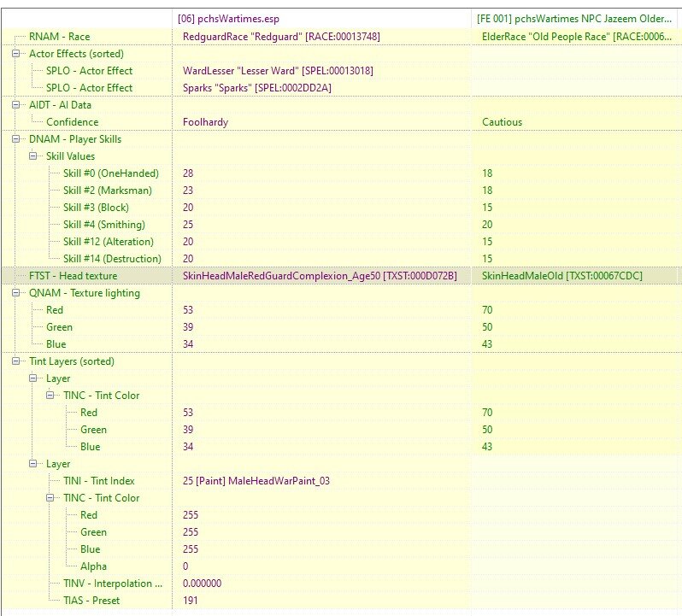Collapse the Tint Layers (sorted) node
The height and width of the screenshot is (616, 682).
tap(15, 361)
